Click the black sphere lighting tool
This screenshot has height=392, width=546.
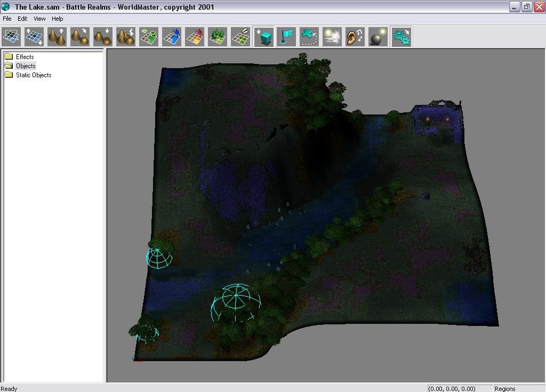pyautogui.click(x=378, y=37)
